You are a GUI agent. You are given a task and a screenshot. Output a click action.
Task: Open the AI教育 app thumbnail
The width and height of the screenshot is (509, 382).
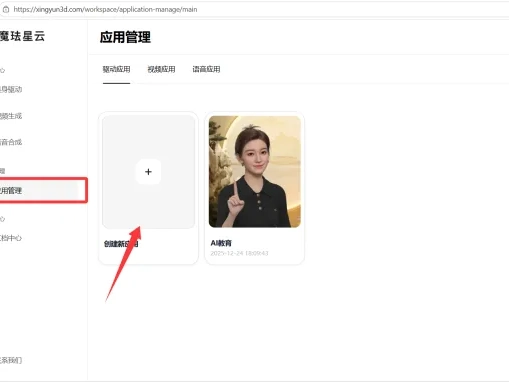255,172
